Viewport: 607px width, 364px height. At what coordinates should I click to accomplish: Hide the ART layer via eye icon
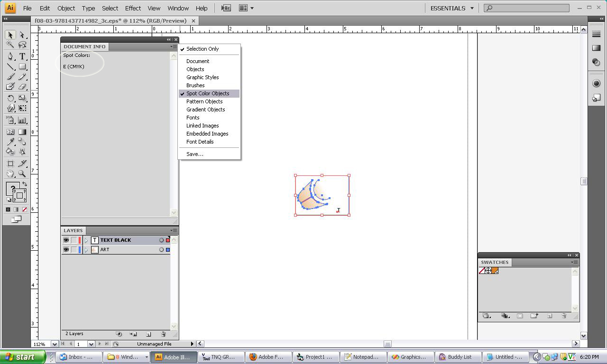pos(66,250)
